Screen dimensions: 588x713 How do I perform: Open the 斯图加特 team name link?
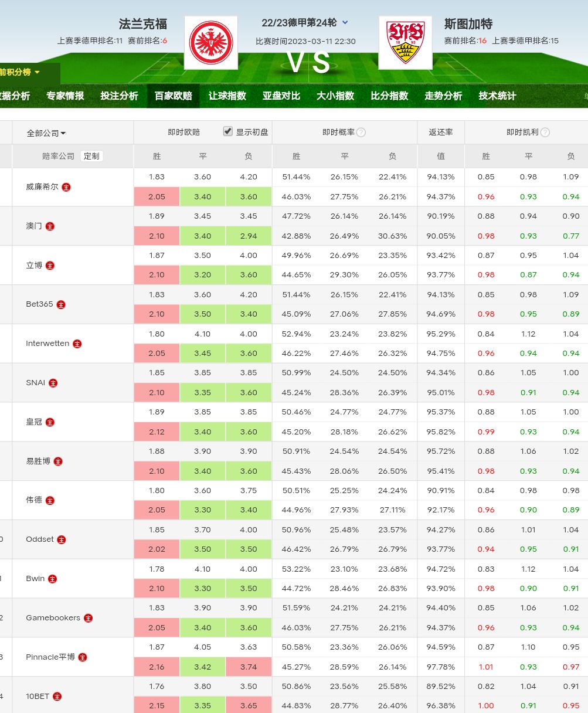point(468,24)
